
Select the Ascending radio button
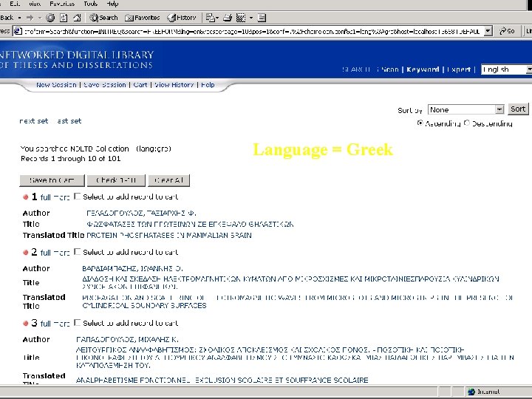[420, 123]
